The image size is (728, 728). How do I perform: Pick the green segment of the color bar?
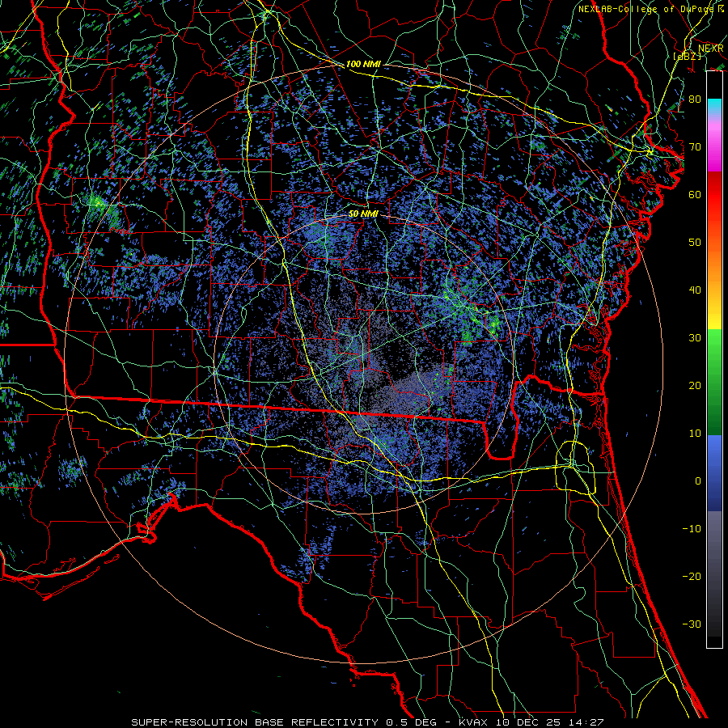tap(714, 382)
